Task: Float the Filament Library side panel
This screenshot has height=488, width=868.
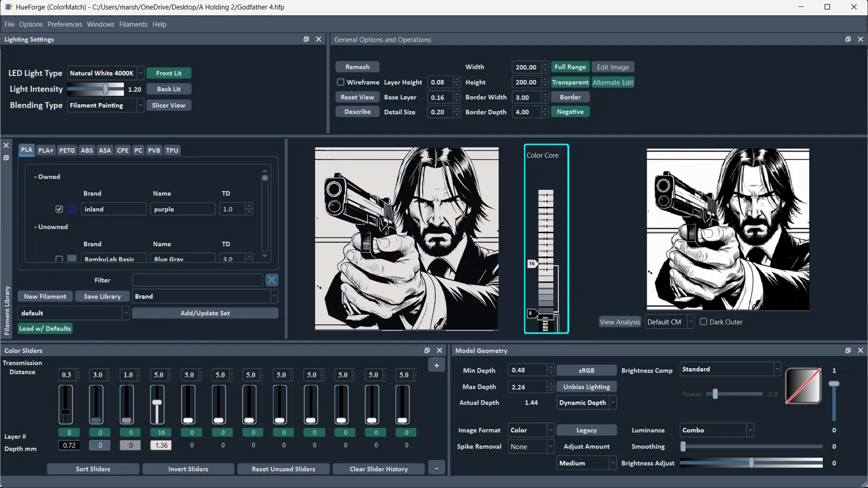Action: coord(7,158)
